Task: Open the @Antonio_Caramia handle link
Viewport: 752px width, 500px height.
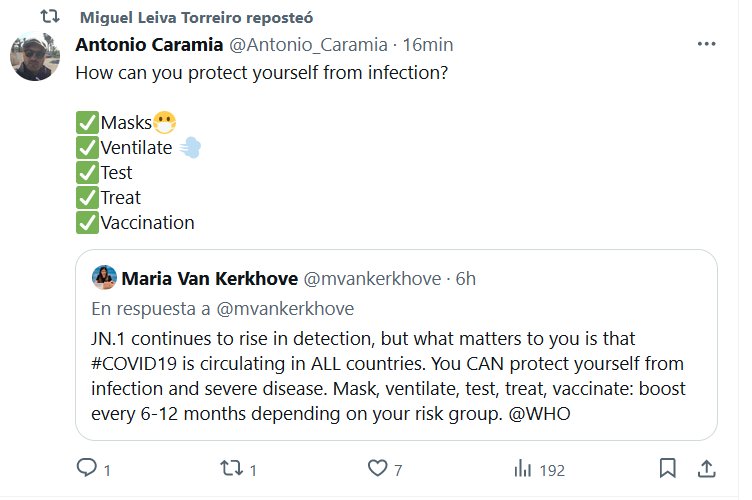Action: coord(309,46)
